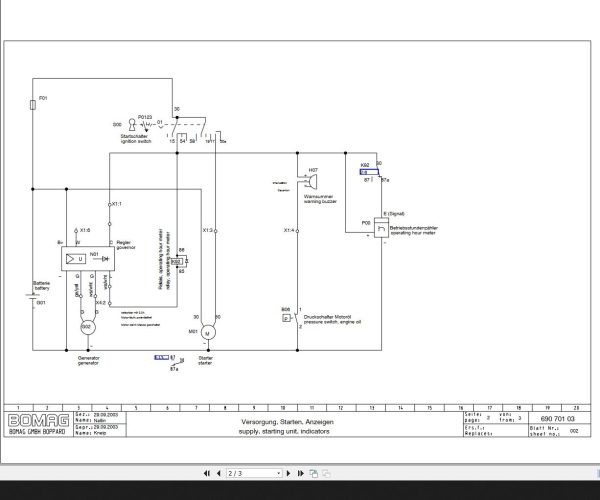Click the 'Batterie battery' label
The width and height of the screenshot is (600, 500).
41,286
